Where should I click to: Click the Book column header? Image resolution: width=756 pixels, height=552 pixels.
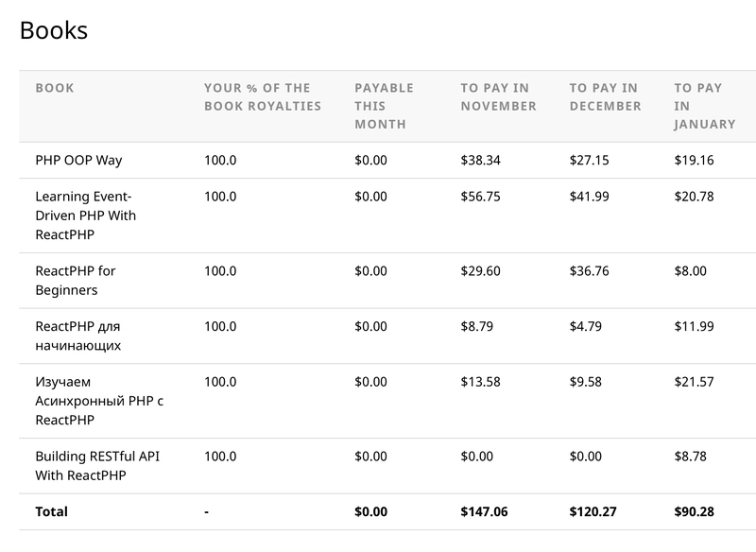click(55, 88)
